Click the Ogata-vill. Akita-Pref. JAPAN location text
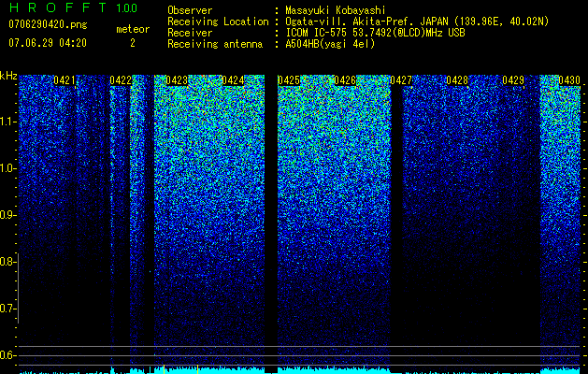The width and height of the screenshot is (588, 374). (x=417, y=22)
